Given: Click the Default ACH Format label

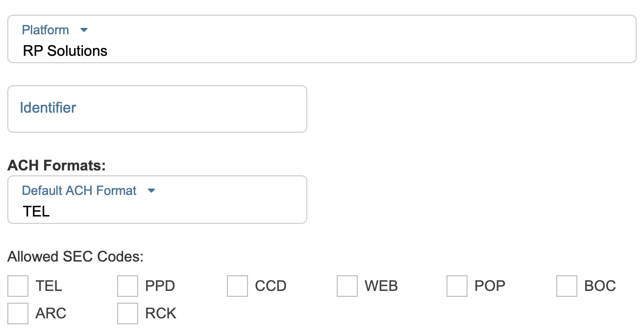Looking at the screenshot, I should pos(79,191).
